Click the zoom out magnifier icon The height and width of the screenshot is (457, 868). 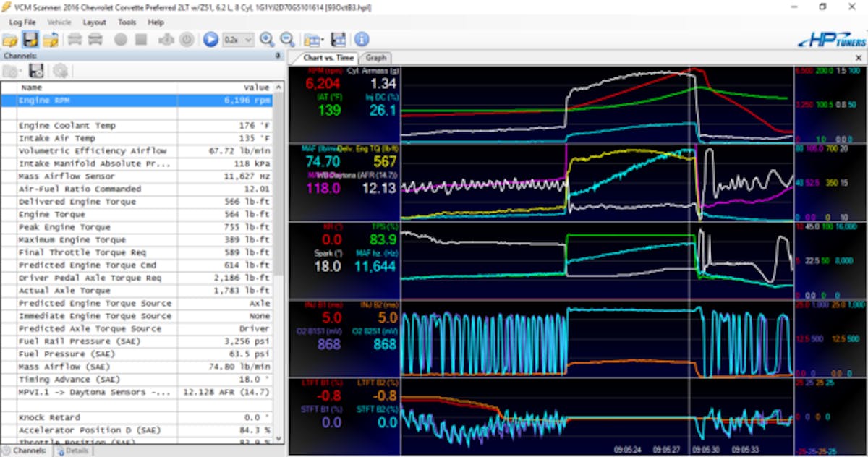pos(287,40)
